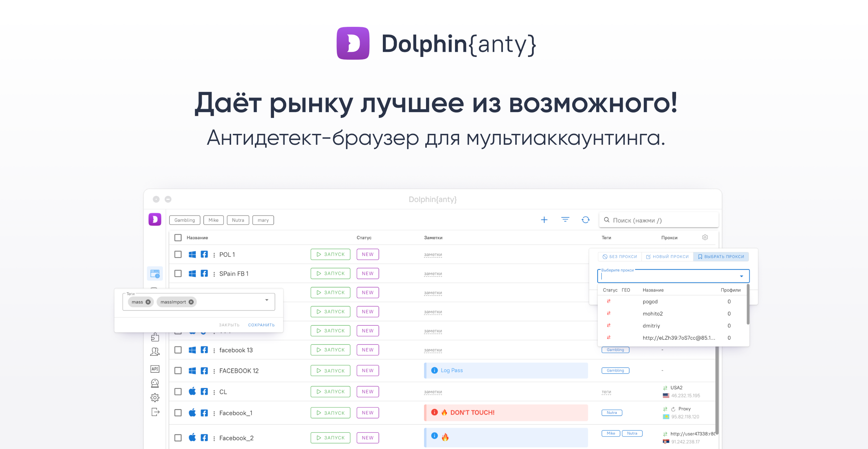Select the БЕЗ ПРОКСИ tab
This screenshot has height=449, width=868.
(619, 256)
